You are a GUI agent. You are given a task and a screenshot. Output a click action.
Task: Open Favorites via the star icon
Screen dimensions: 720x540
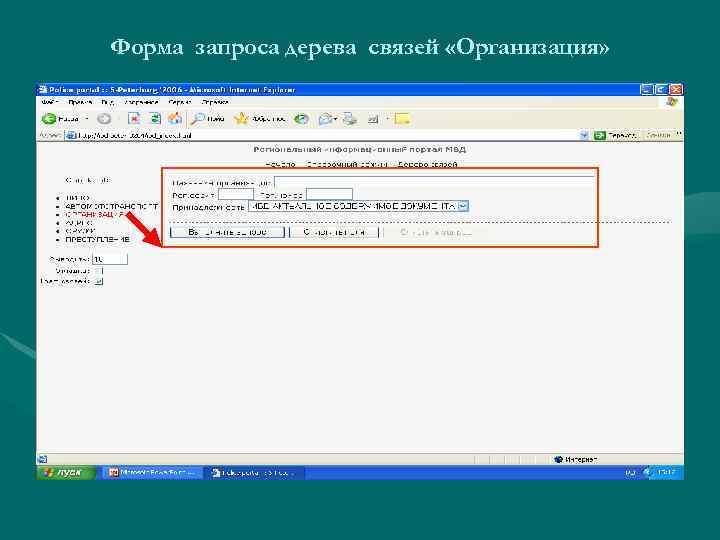point(240,119)
